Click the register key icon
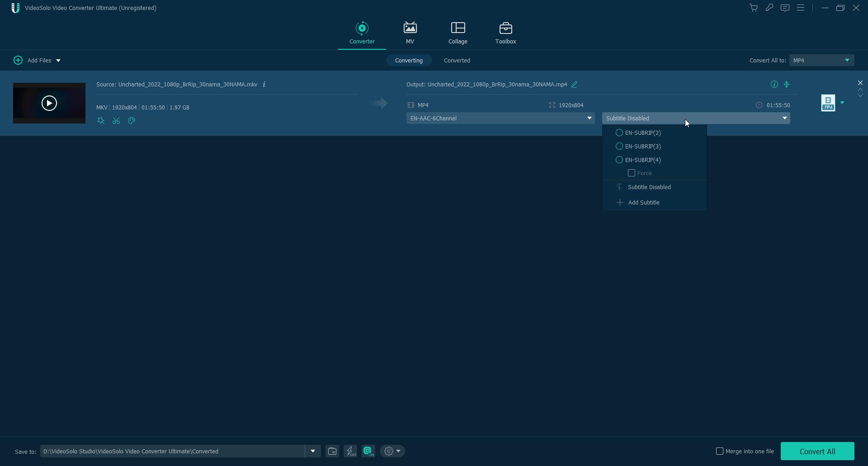 click(769, 8)
